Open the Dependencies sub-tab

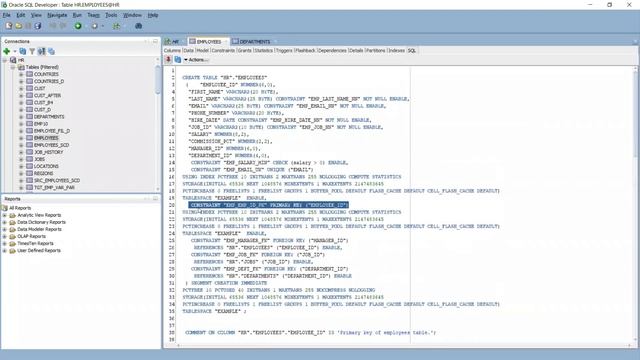pos(332,51)
